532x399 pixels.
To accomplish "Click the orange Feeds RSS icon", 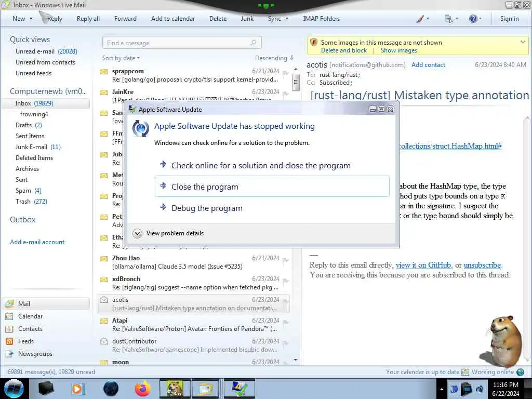I will (x=9, y=341).
